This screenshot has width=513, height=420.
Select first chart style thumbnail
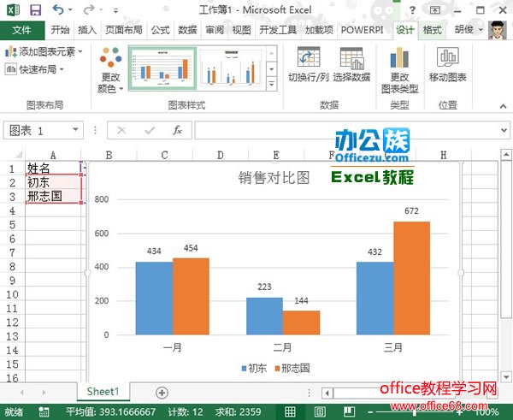pyautogui.click(x=162, y=68)
